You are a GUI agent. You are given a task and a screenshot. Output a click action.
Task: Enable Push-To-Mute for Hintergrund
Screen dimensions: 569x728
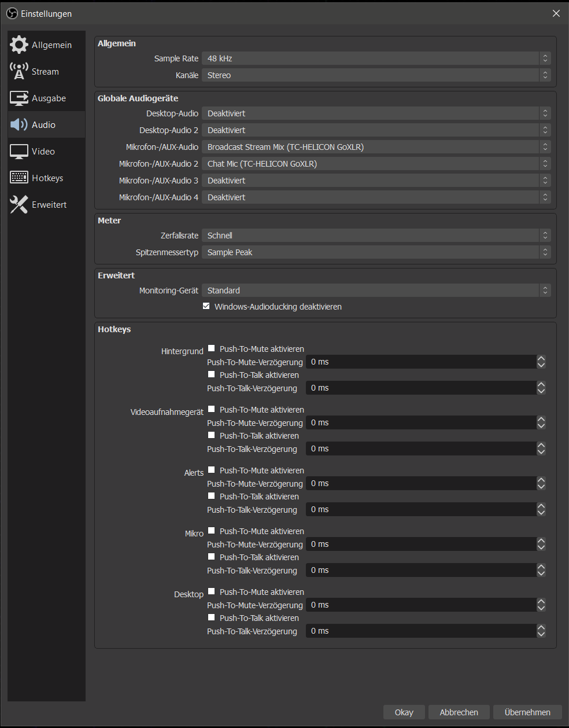click(x=212, y=348)
